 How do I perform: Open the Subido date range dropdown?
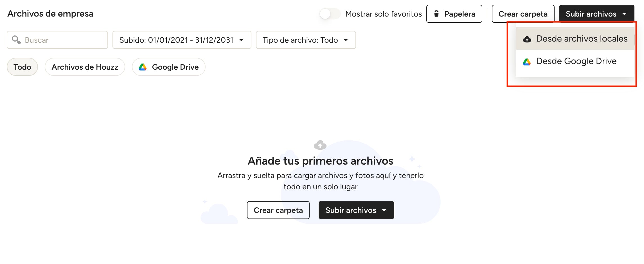click(x=182, y=40)
